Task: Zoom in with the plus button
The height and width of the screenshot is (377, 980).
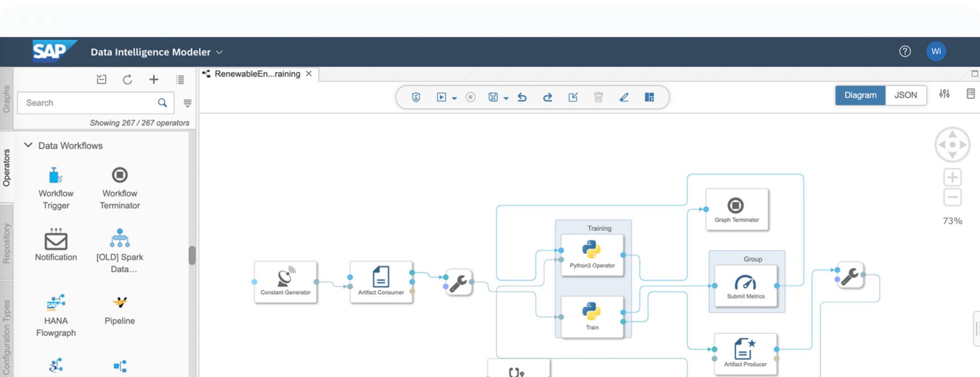Action: point(952,177)
